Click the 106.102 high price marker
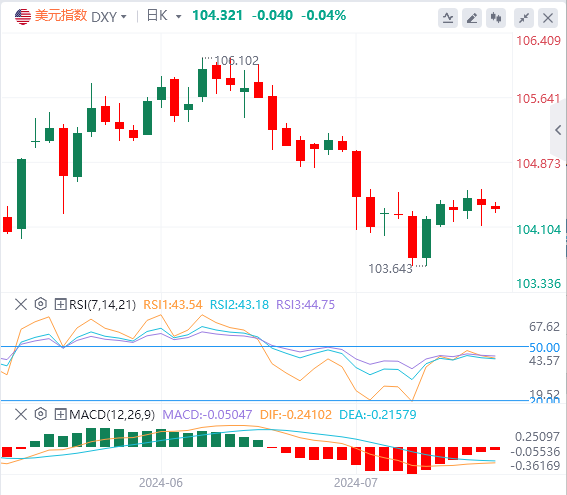Image resolution: width=567 pixels, height=495 pixels. tap(236, 60)
